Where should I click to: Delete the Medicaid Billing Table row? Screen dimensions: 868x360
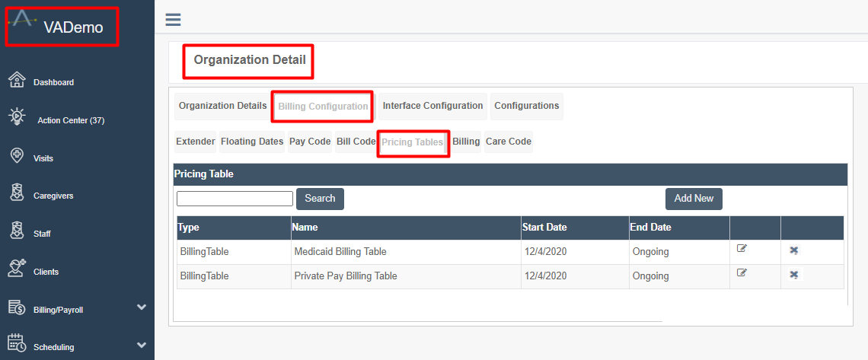coord(794,250)
